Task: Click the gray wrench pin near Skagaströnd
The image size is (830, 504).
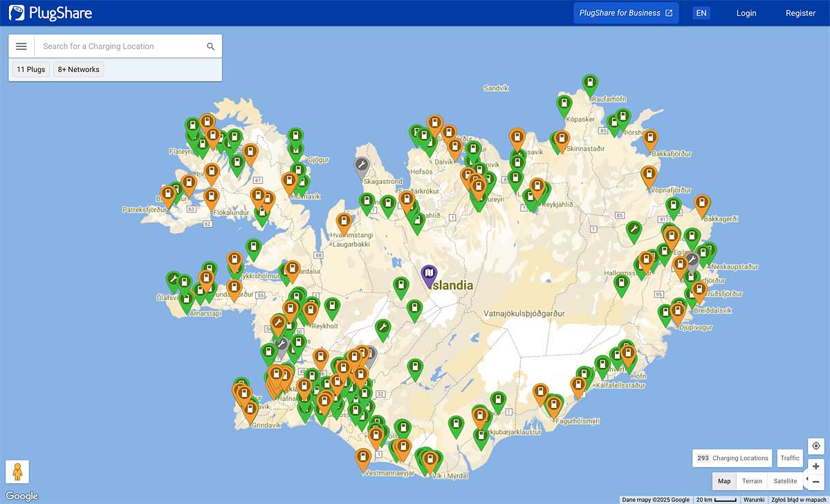Action: click(361, 165)
